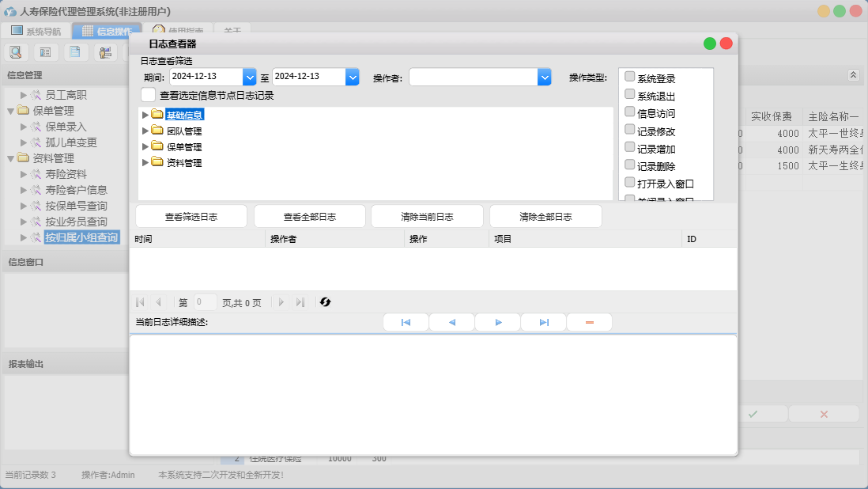Enable the 系统登录 operation type checkbox

630,77
